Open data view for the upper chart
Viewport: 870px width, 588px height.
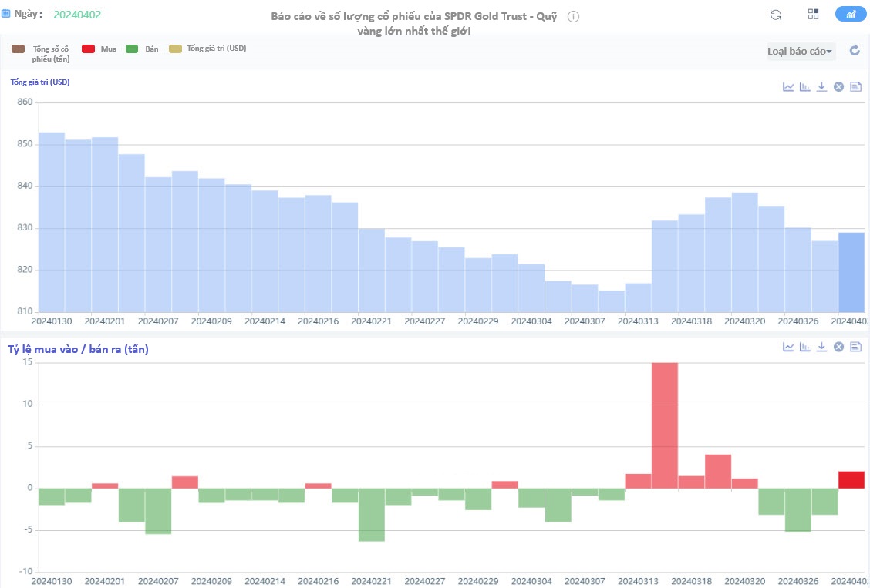tap(855, 86)
